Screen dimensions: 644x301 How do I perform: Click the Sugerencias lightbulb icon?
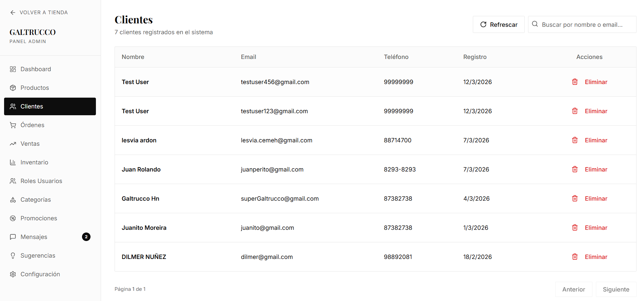13,256
